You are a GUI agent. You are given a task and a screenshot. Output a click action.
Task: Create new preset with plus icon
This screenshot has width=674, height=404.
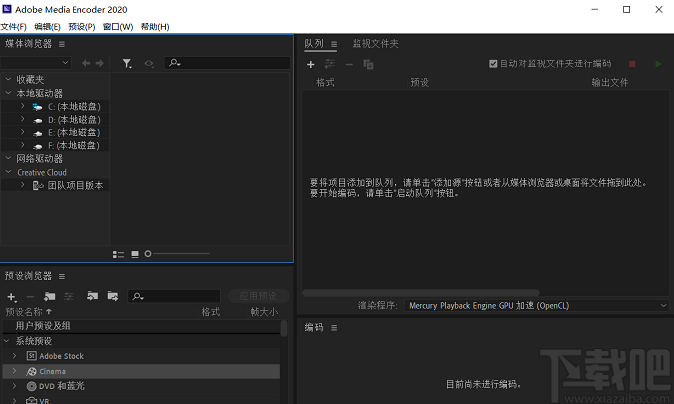click(x=12, y=297)
